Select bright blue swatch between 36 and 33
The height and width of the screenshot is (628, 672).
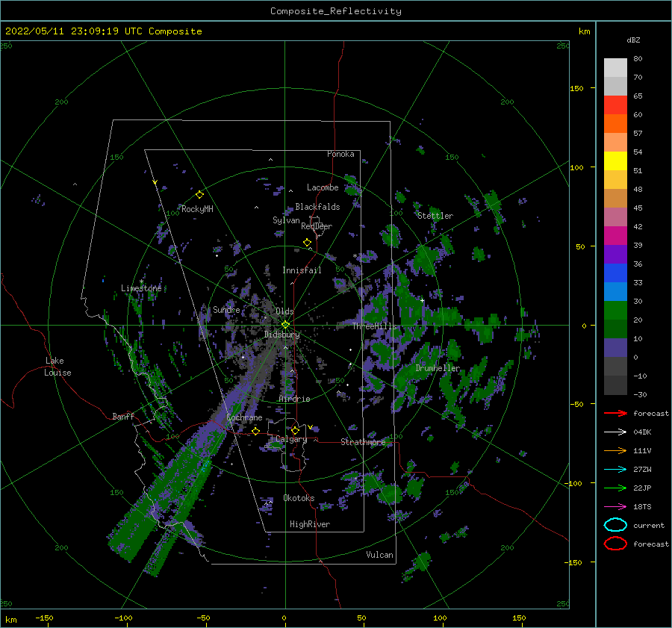[615, 273]
